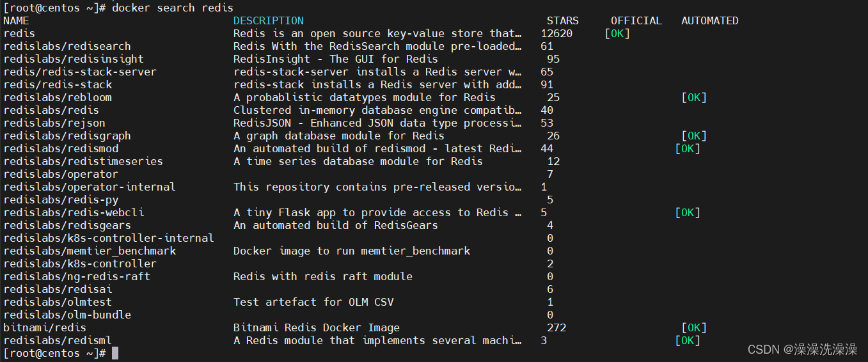The width and height of the screenshot is (868, 362).
Task: Select 'An automated build of RedisGears' description
Action: pyautogui.click(x=336, y=225)
